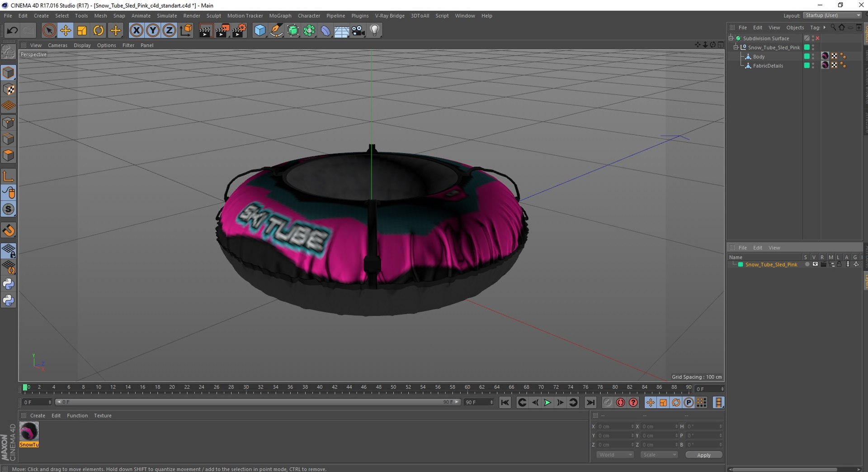Select the spline Pen tool
The height and width of the screenshot is (472, 868).
(276, 30)
